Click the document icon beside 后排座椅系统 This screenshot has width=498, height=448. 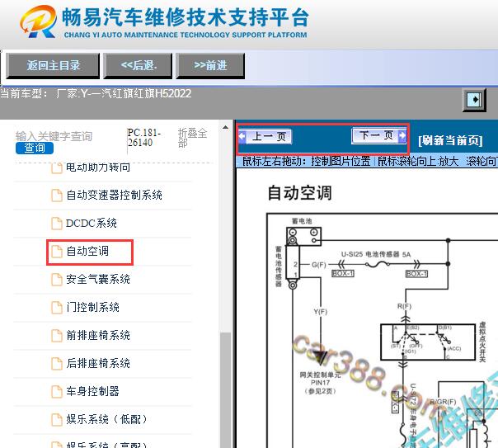57,364
